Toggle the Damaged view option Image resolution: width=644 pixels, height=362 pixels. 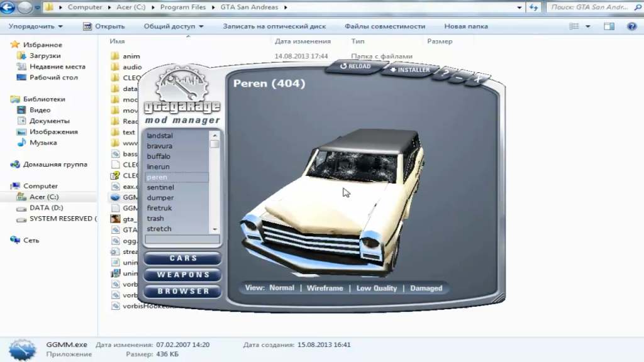coord(426,288)
